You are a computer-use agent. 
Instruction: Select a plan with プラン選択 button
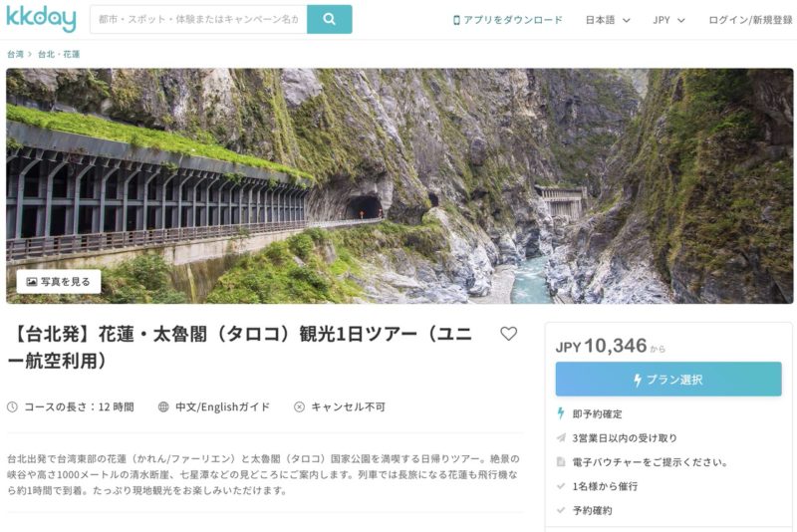[x=668, y=379]
